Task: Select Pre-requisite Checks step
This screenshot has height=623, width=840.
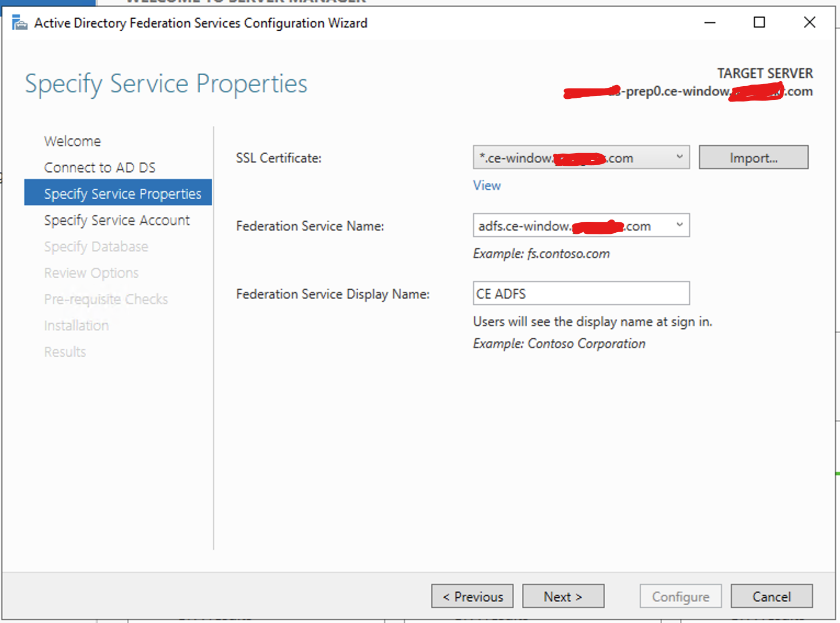Action: 106,299
